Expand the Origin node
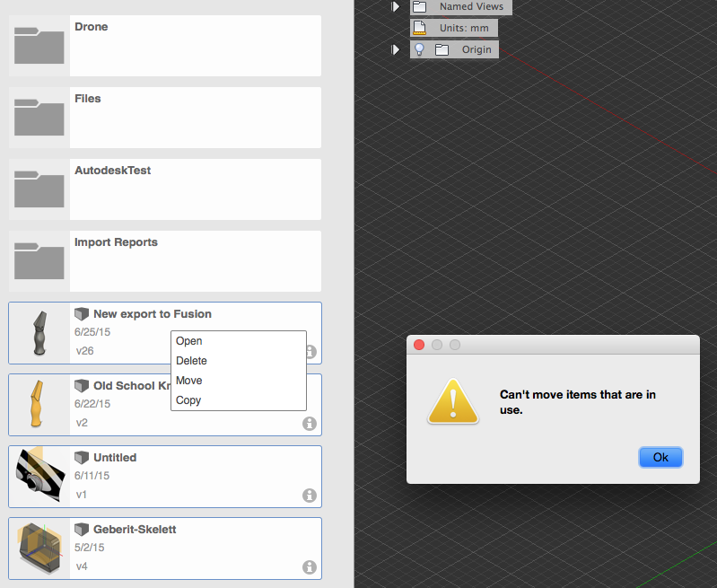 point(396,49)
